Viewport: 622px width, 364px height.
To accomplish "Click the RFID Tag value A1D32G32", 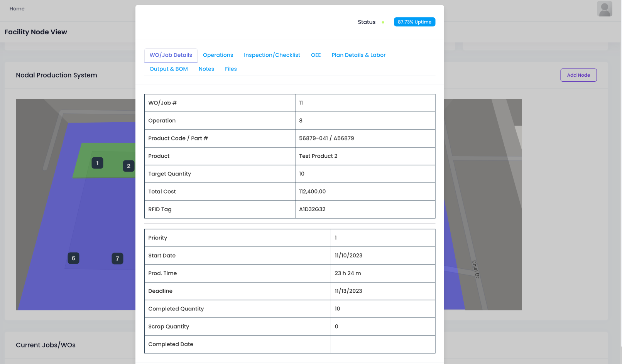I will click(312, 209).
